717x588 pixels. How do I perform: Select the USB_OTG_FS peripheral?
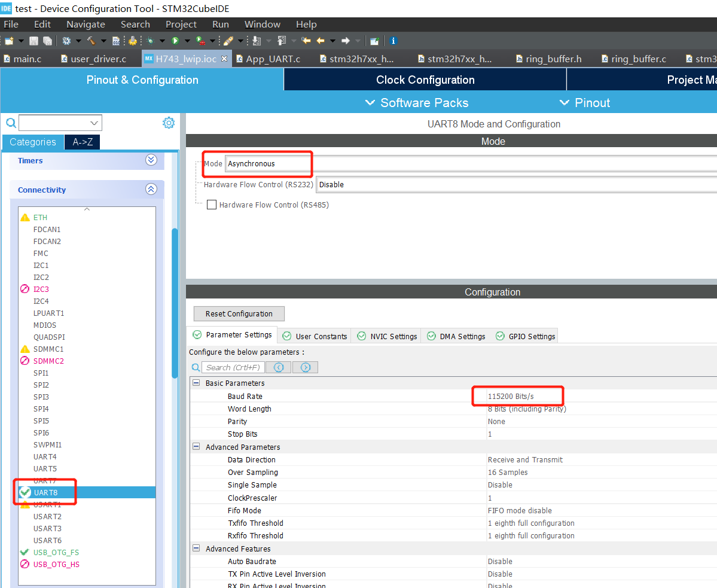point(56,552)
